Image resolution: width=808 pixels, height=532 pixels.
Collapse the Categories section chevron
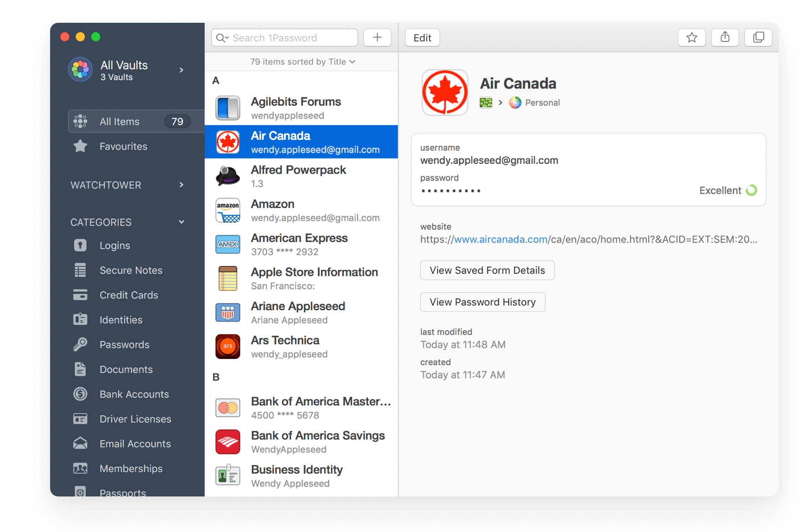tap(181, 222)
